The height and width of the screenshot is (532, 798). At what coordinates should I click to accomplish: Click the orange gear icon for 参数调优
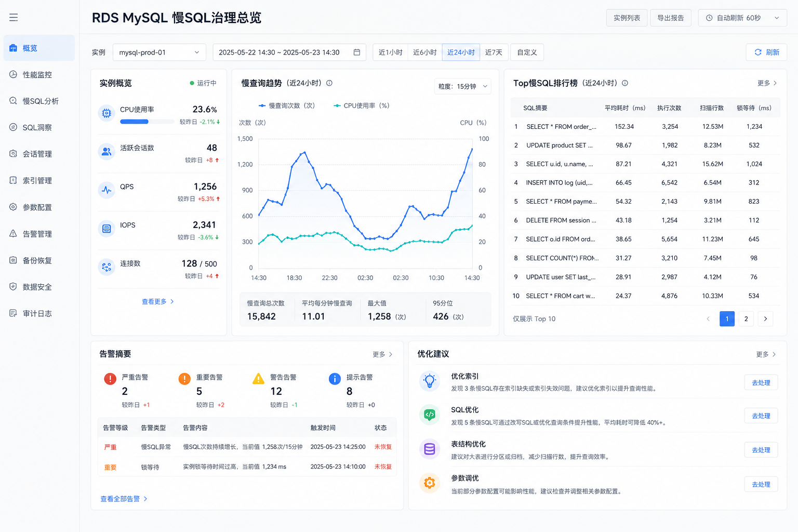[x=430, y=483]
